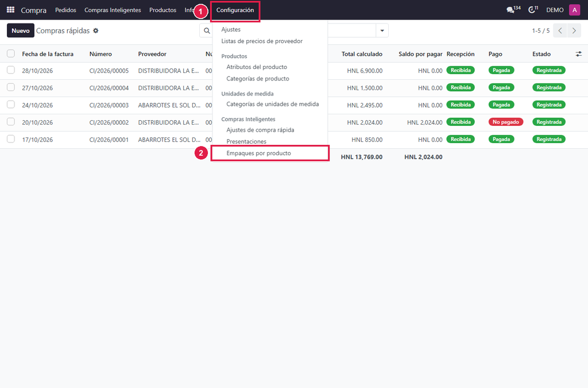Click the 1-5 / 5 pager counter
Viewport: 588px width, 388px height.
tap(541, 31)
